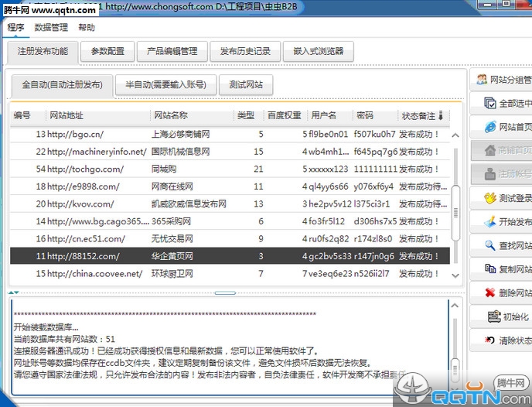
Task: Switch to the 参数配置 tab
Action: point(107,52)
